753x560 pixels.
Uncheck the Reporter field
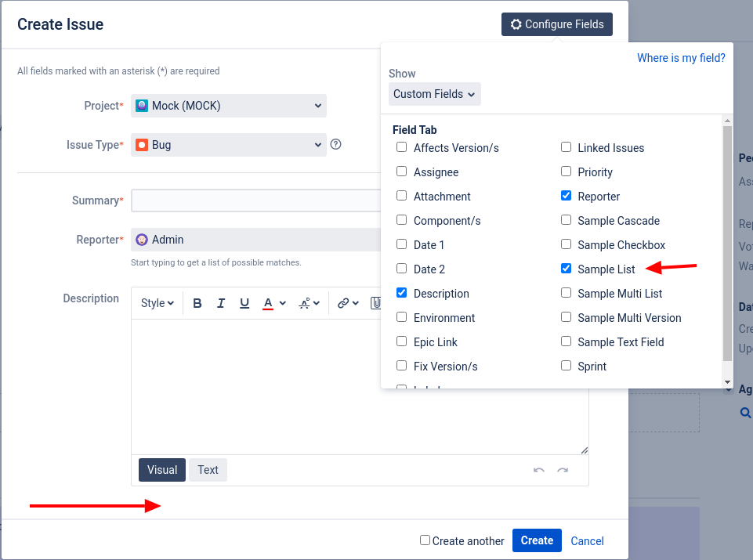coord(567,195)
